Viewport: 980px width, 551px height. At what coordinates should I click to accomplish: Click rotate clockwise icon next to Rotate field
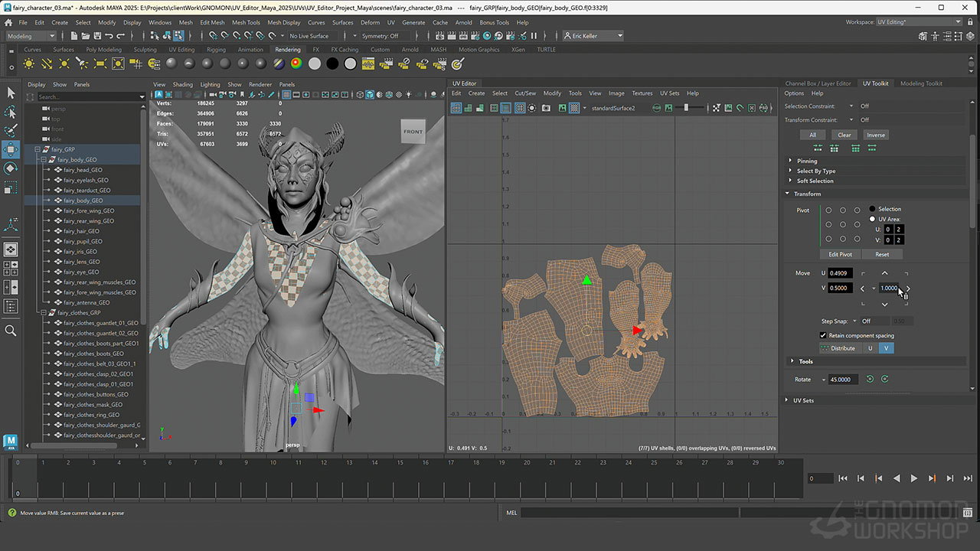tap(884, 379)
